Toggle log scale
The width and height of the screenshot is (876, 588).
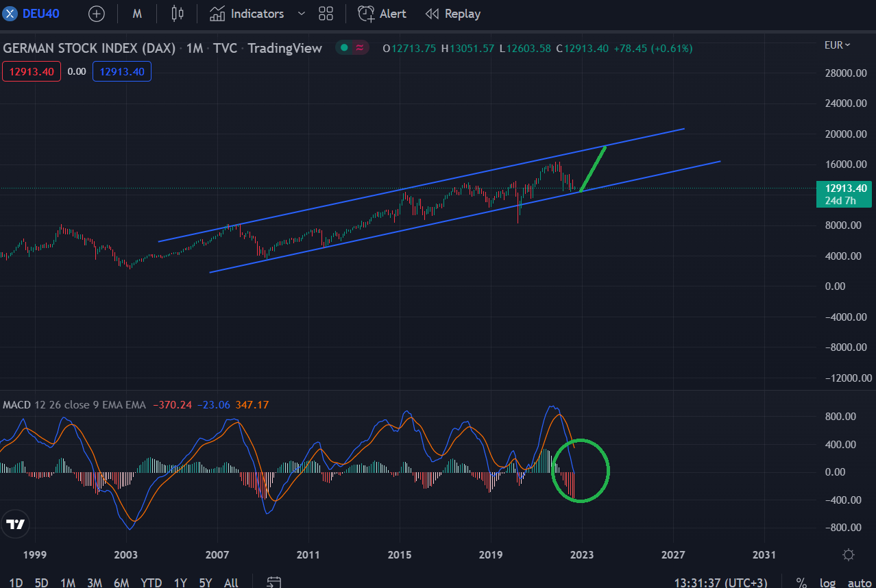pyautogui.click(x=827, y=583)
